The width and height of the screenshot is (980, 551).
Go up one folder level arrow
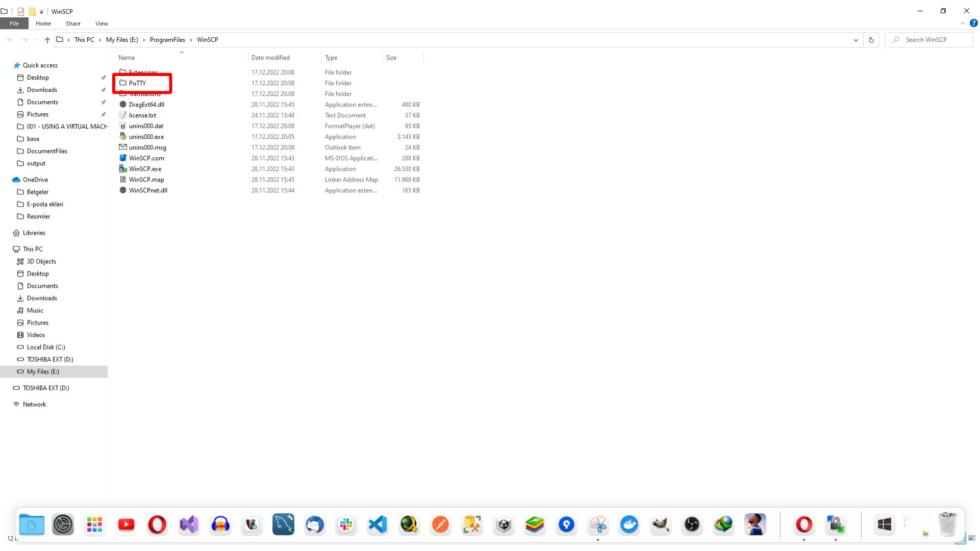click(47, 40)
